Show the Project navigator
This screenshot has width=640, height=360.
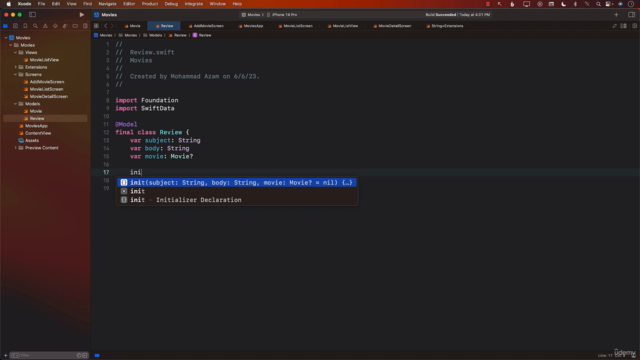5,26
